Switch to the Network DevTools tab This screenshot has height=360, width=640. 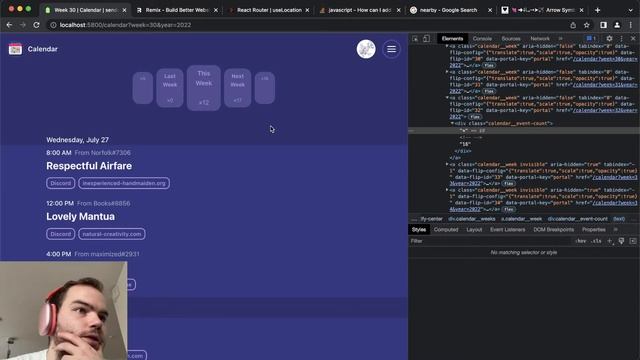point(540,38)
